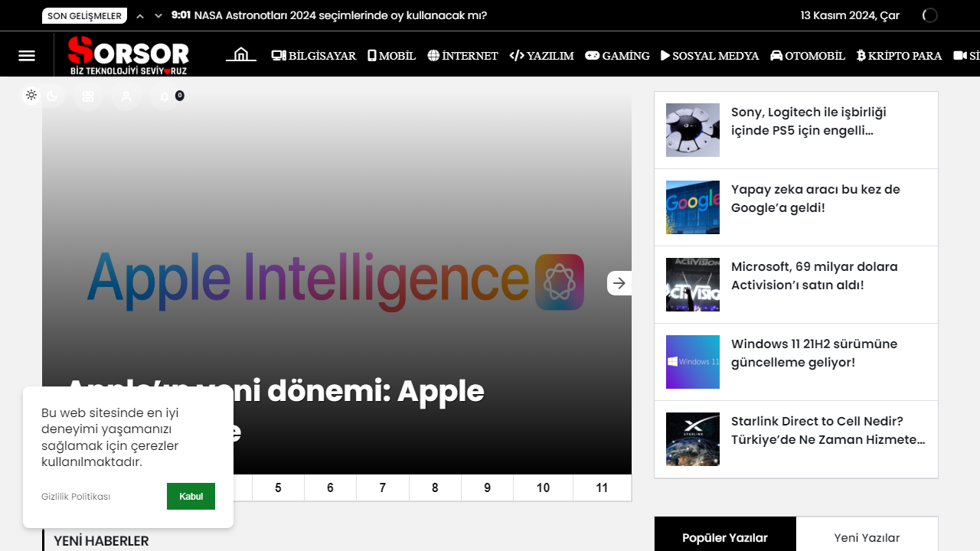Go to next slide with arrow

pos(619,283)
